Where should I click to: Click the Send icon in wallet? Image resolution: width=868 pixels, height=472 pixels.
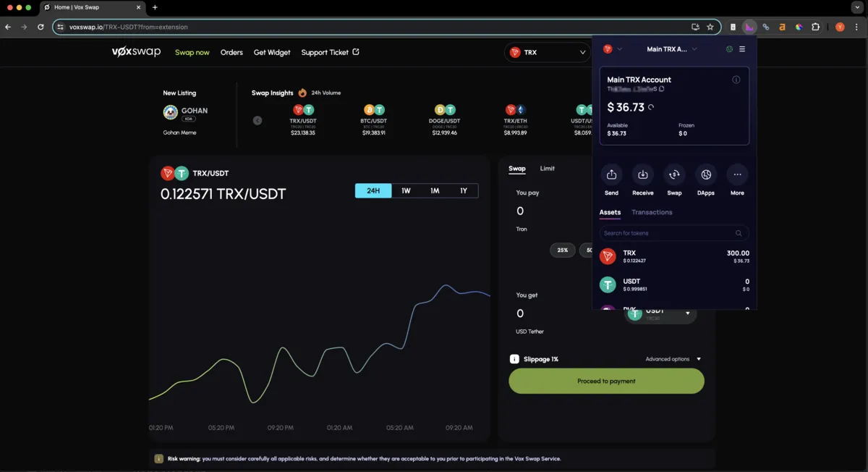pyautogui.click(x=611, y=174)
